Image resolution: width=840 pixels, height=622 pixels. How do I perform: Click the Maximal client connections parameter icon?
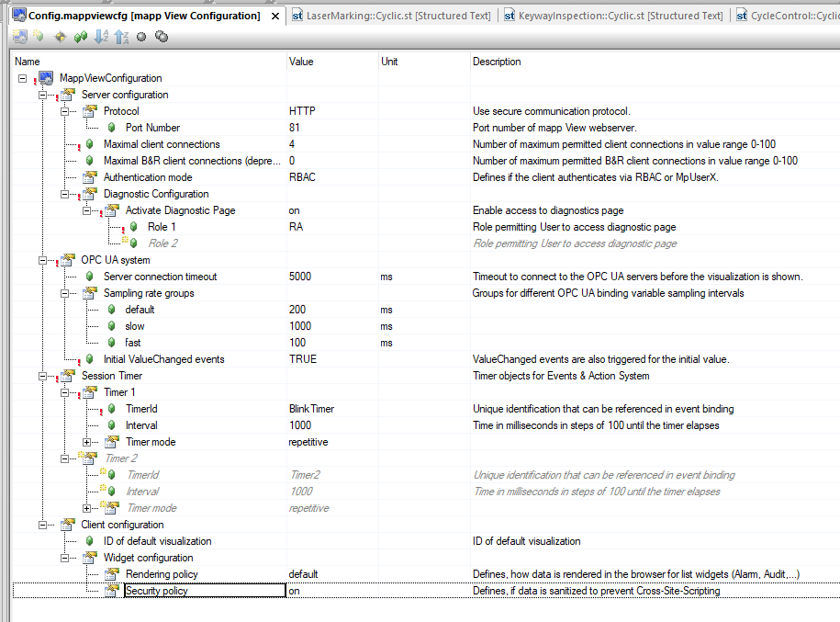[89, 144]
